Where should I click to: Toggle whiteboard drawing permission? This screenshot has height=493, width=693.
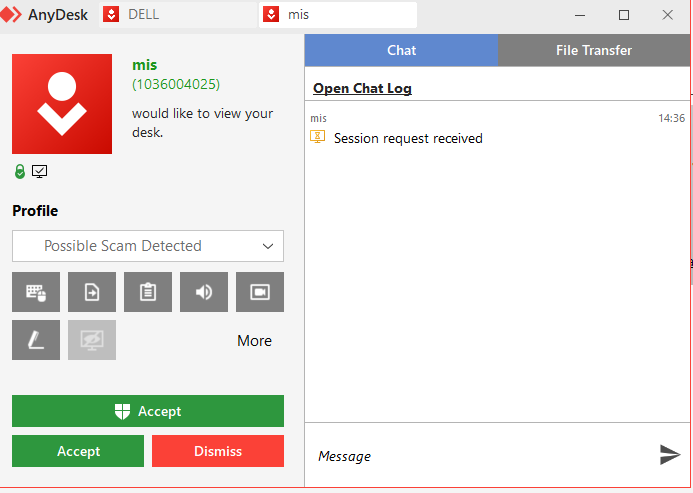coord(36,340)
